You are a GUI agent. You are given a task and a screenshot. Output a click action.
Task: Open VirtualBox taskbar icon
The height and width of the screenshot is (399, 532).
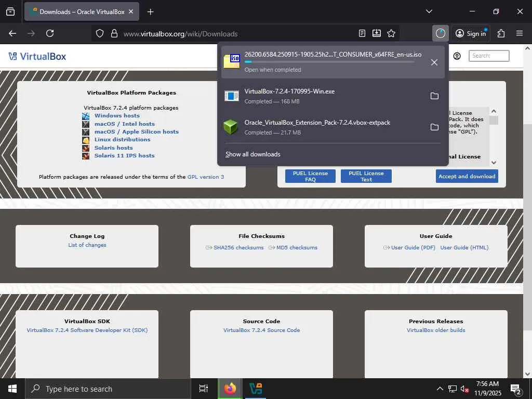click(x=256, y=389)
